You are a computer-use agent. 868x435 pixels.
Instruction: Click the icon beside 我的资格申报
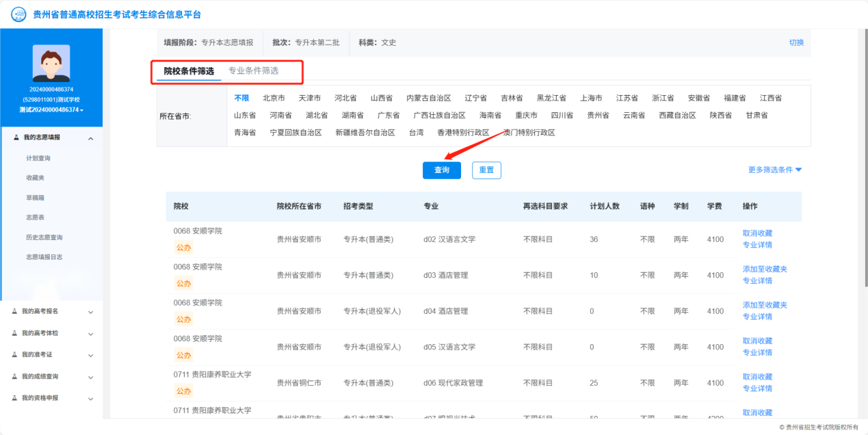click(16, 398)
